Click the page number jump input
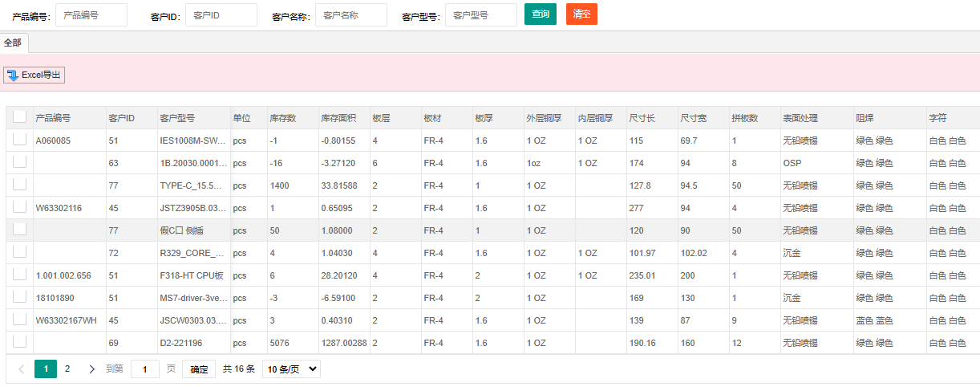 (x=145, y=369)
